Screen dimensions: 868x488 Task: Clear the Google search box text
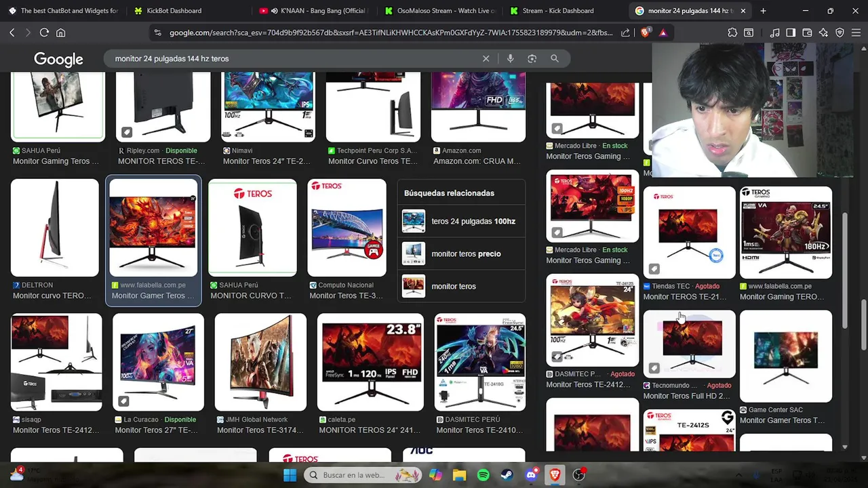coord(486,59)
